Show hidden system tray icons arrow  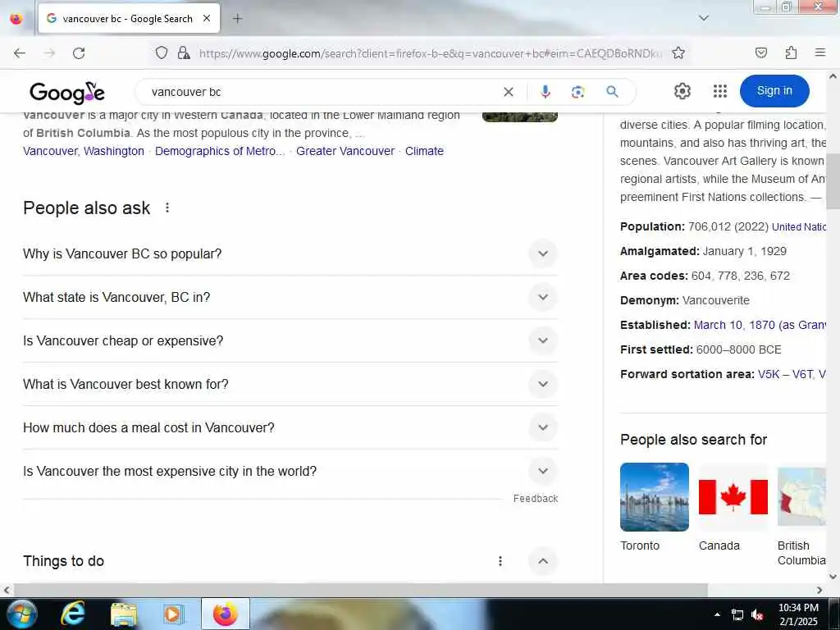coord(717,614)
